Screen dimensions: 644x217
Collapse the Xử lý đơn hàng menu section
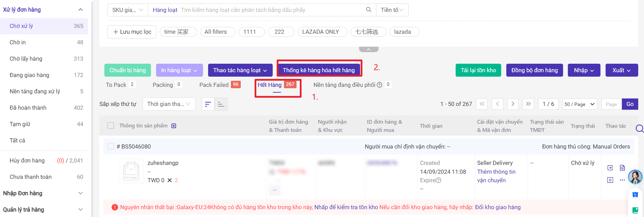(80, 10)
